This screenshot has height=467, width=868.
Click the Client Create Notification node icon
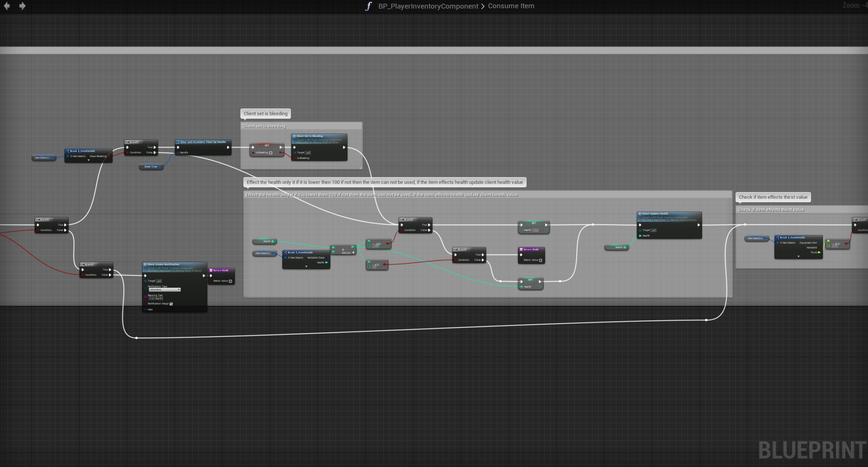[x=145, y=264]
